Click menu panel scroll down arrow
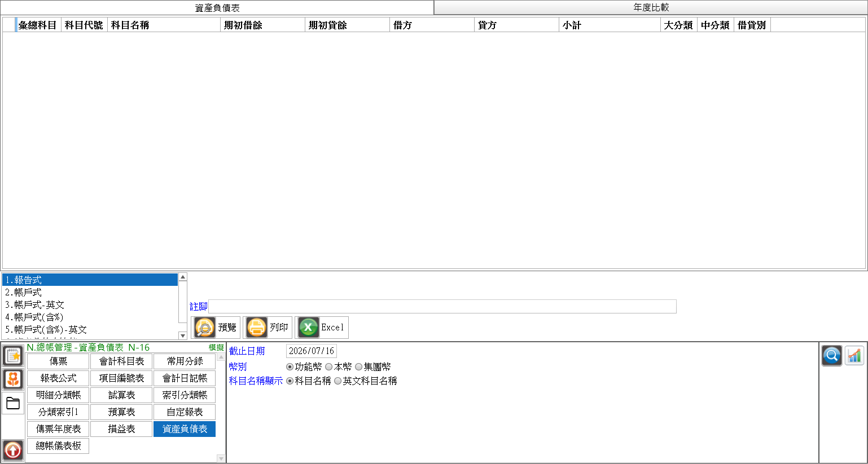Viewport: 868px width, 464px height. [221, 459]
